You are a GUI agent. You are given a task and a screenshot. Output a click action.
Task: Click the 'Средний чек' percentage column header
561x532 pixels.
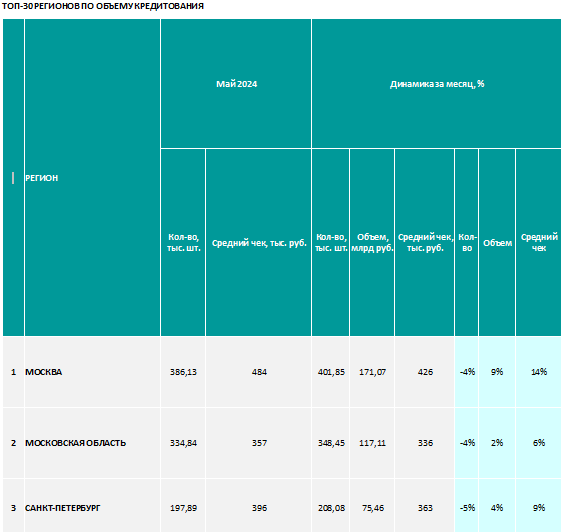(539, 243)
